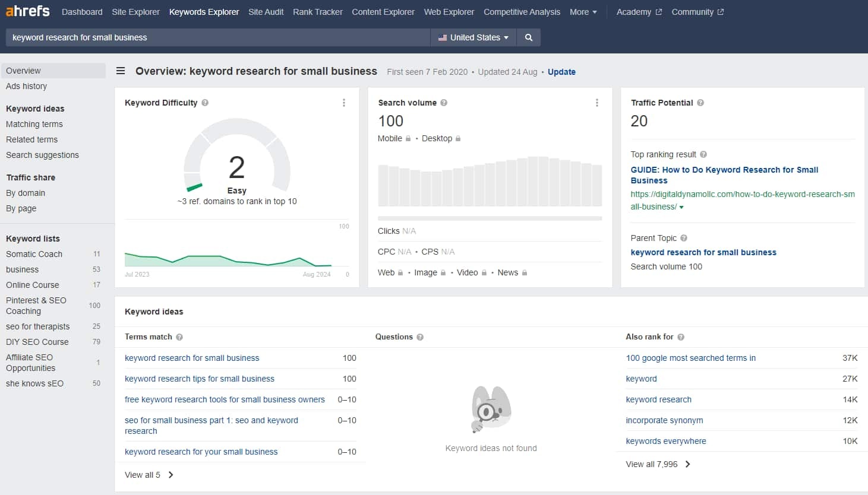Open the Somatic Coach keyword list
Viewport: 868px width, 495px height.
click(x=34, y=254)
